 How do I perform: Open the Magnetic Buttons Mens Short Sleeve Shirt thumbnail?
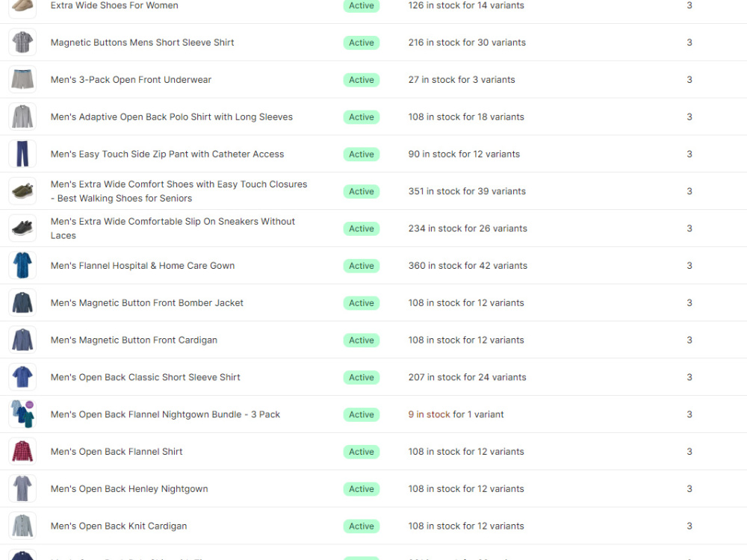[22, 43]
